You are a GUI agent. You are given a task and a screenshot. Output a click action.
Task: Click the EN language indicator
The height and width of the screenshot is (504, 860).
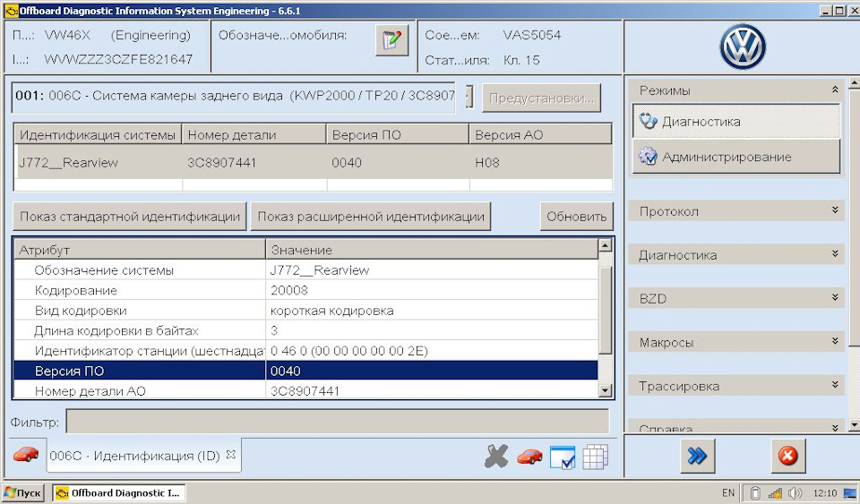coord(728,493)
